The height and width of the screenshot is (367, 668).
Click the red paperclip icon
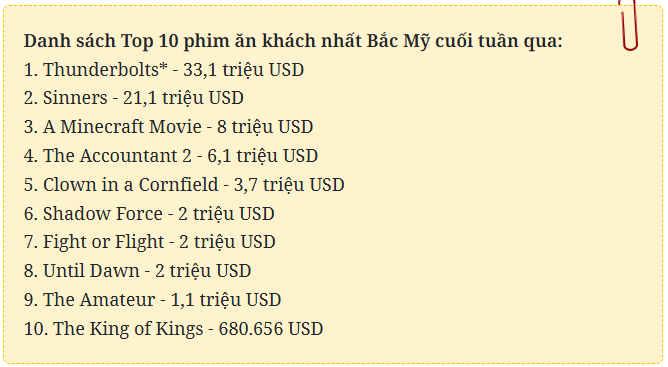[x=629, y=25]
